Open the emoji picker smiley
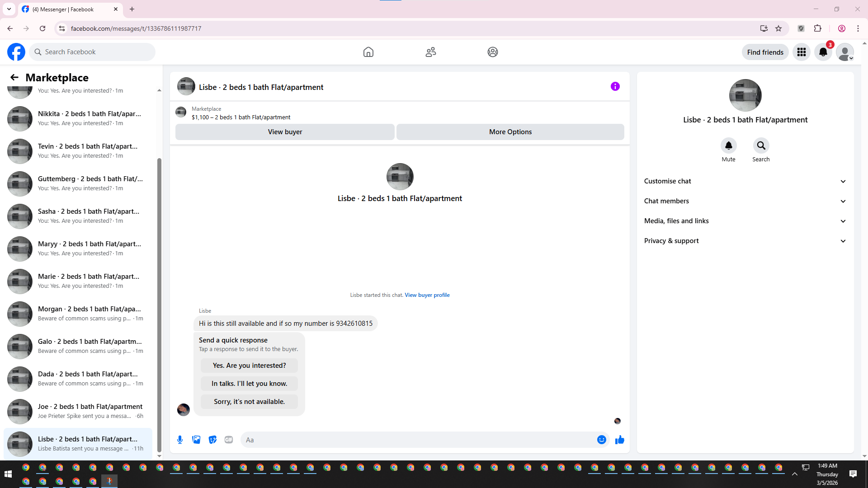 tap(602, 440)
